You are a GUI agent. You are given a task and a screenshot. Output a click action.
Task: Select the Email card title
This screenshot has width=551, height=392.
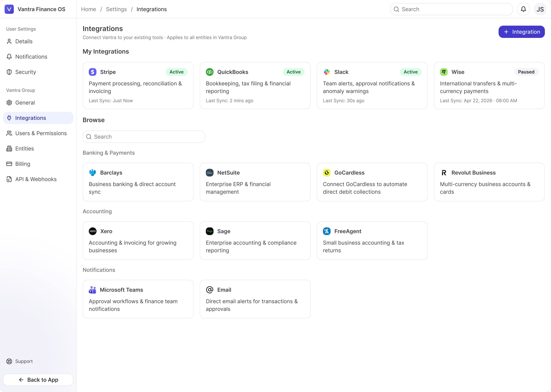coord(224,290)
